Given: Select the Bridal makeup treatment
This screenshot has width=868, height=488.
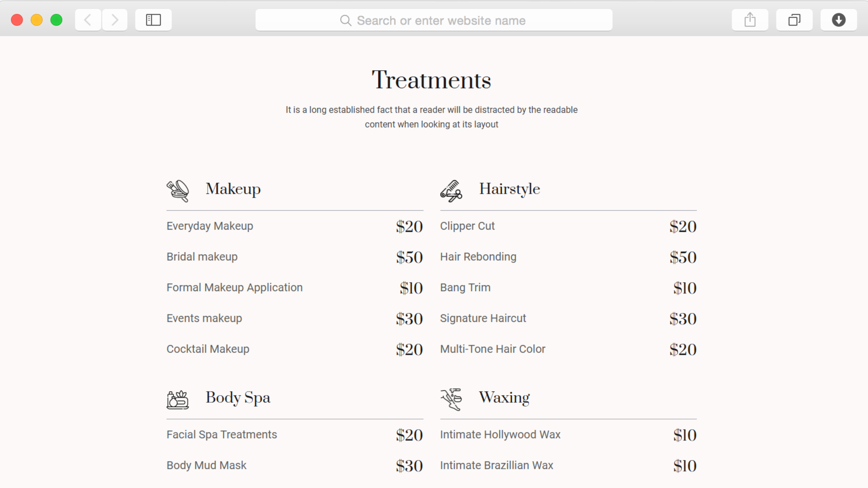Looking at the screenshot, I should 202,257.
